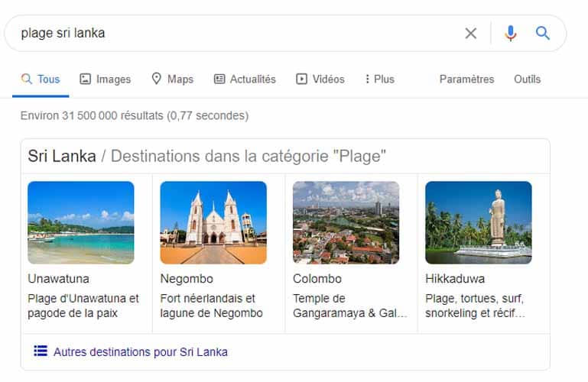Select the Negombo church thumbnail
This screenshot has height=382, width=588.
pyautogui.click(x=213, y=223)
